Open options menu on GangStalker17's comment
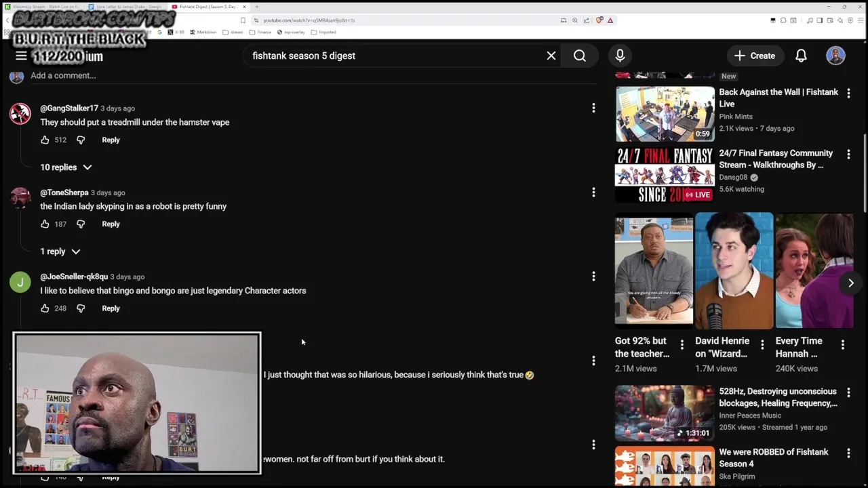Screen dimensions: 868x488 point(593,108)
